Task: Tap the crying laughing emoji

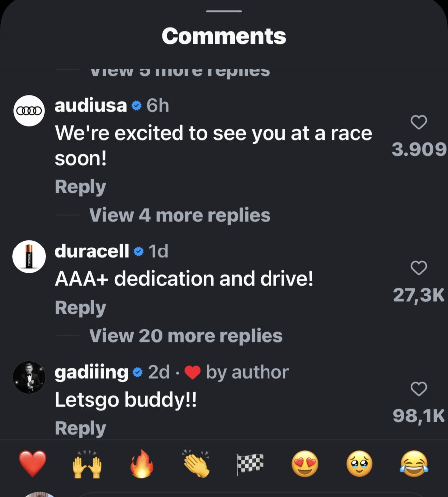Action: (x=414, y=463)
